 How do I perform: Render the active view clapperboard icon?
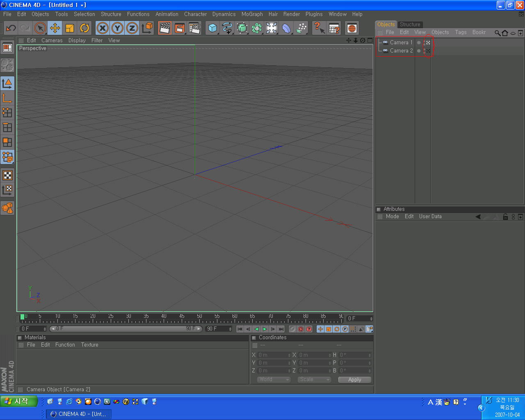tap(165, 28)
